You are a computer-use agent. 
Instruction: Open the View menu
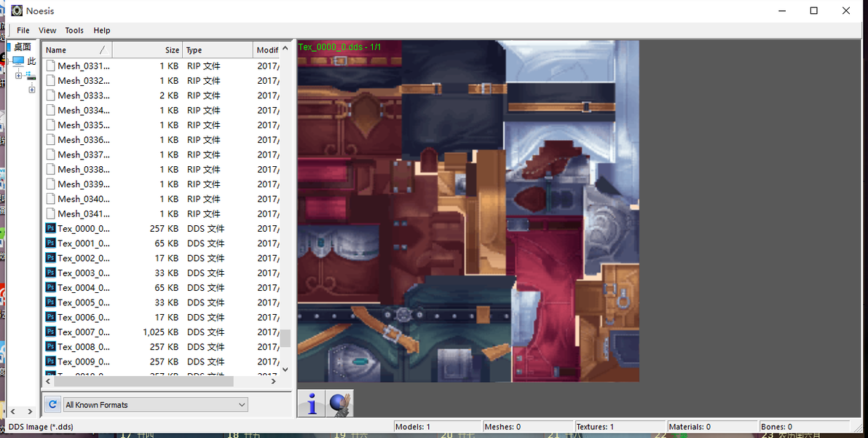point(47,31)
